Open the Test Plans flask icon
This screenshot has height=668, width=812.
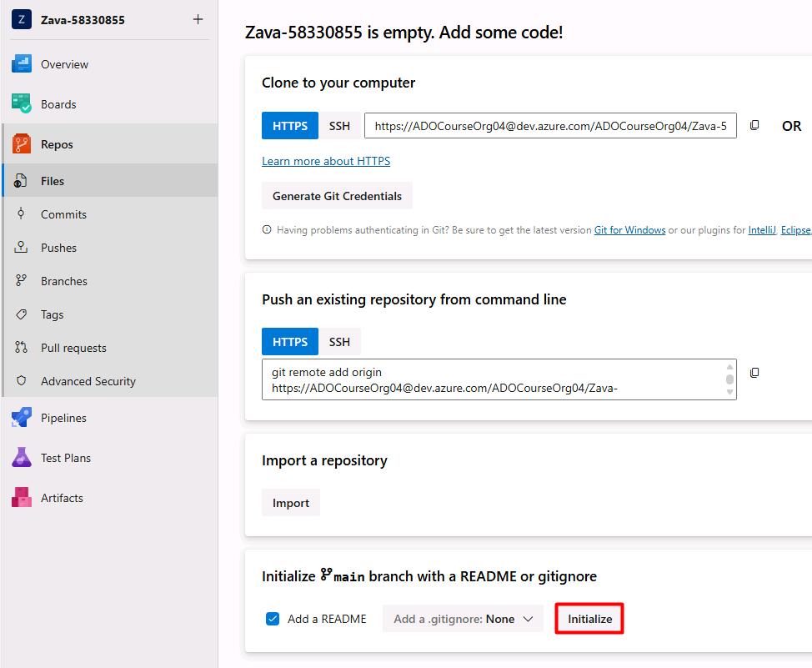coord(21,458)
